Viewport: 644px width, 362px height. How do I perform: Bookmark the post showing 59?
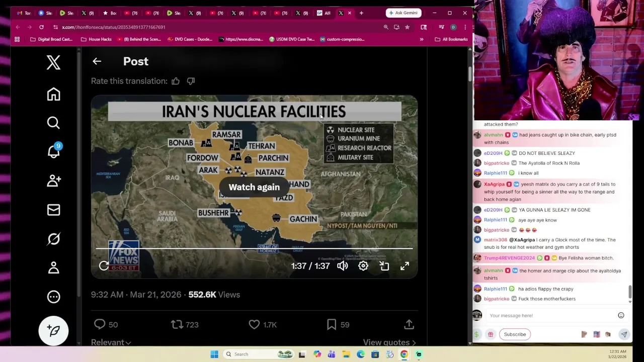coord(332,325)
